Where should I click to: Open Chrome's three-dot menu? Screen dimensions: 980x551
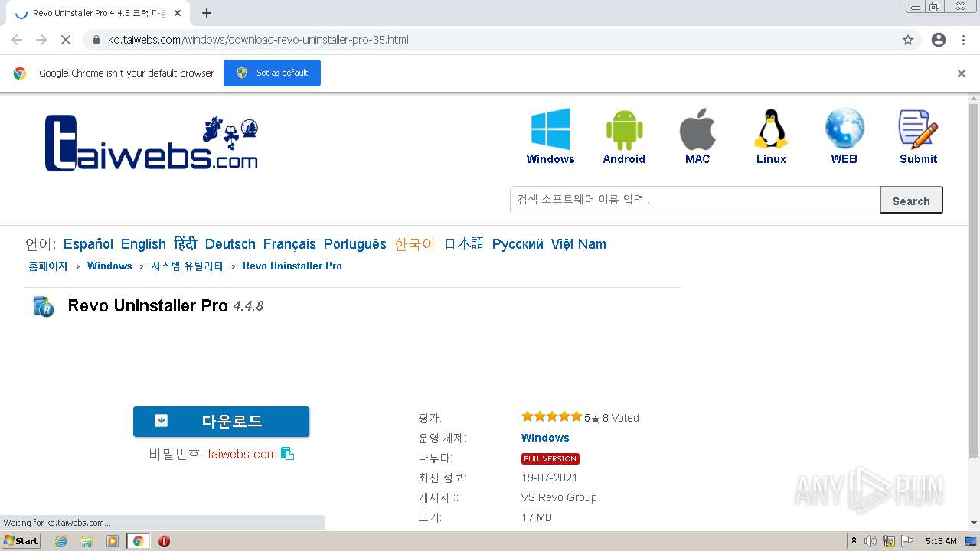(x=963, y=40)
